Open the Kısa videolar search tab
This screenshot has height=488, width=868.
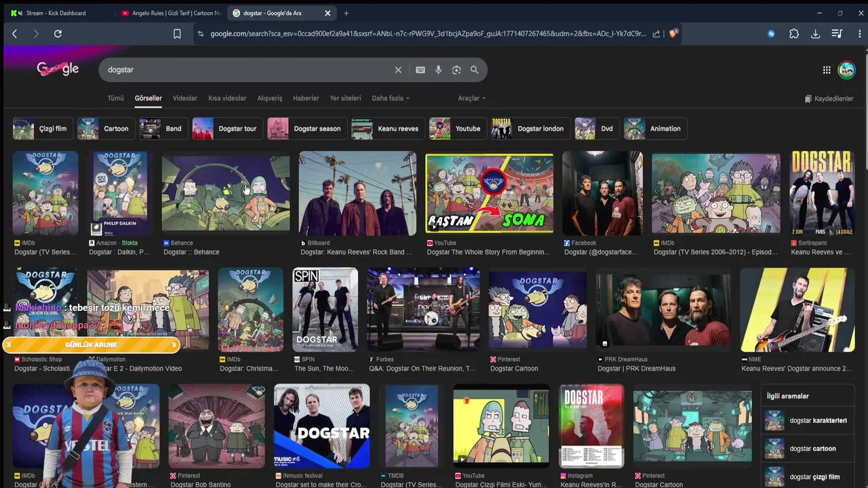[227, 98]
